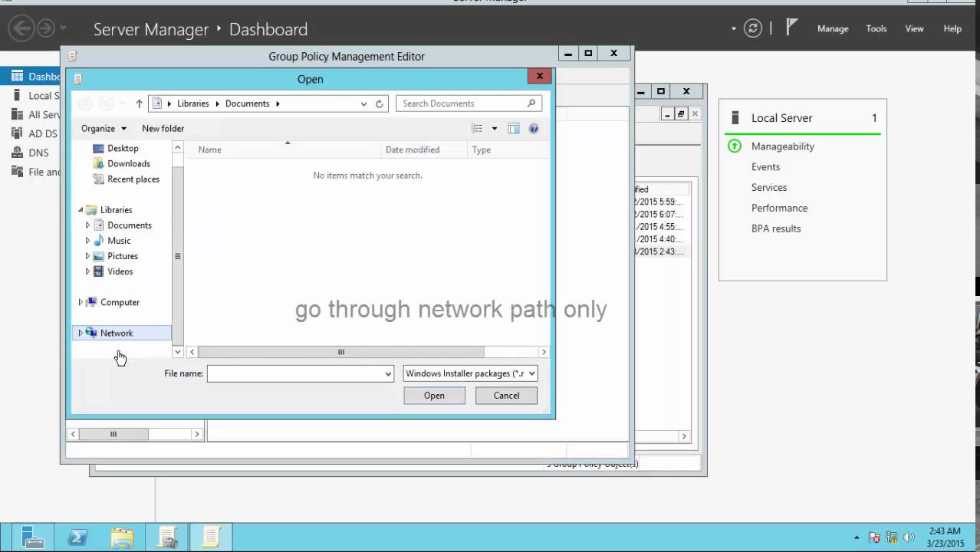
Task: Click Documents in the address breadcrumb
Action: (x=247, y=103)
